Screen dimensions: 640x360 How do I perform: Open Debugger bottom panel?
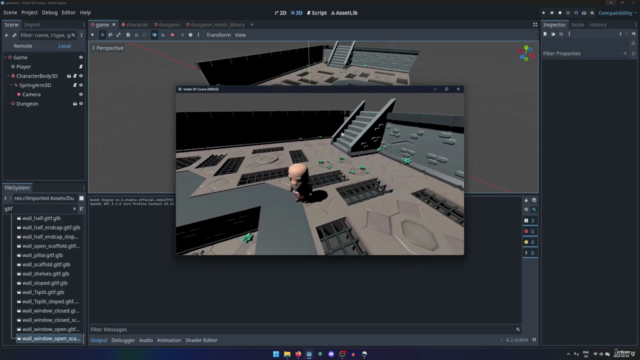point(123,340)
